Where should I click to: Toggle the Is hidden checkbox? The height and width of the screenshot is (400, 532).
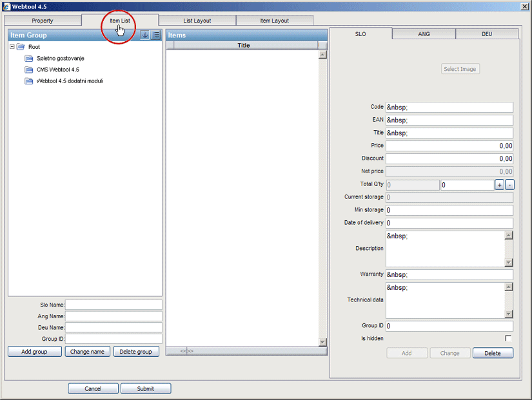click(x=508, y=338)
